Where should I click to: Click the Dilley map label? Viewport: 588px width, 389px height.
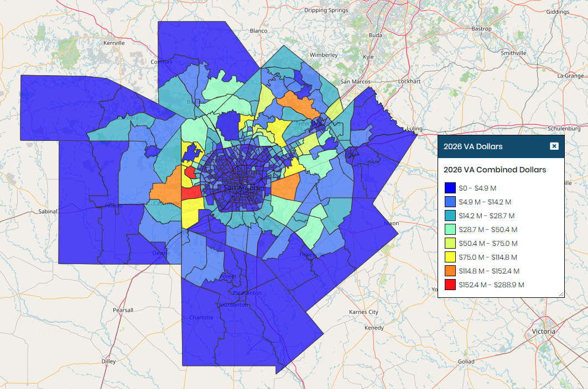[x=109, y=361]
